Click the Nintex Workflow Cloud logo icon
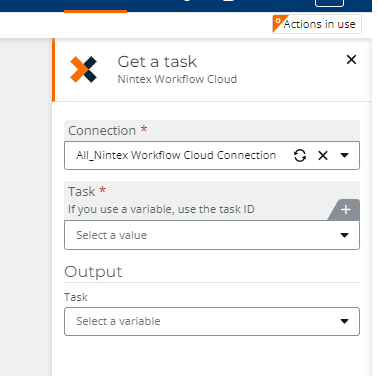This screenshot has height=376, width=378. (x=83, y=69)
